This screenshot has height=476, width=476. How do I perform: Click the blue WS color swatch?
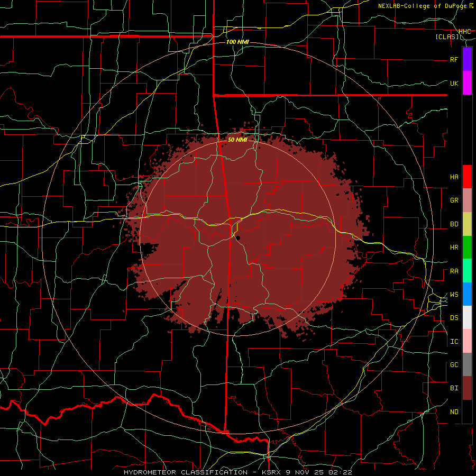(467, 294)
